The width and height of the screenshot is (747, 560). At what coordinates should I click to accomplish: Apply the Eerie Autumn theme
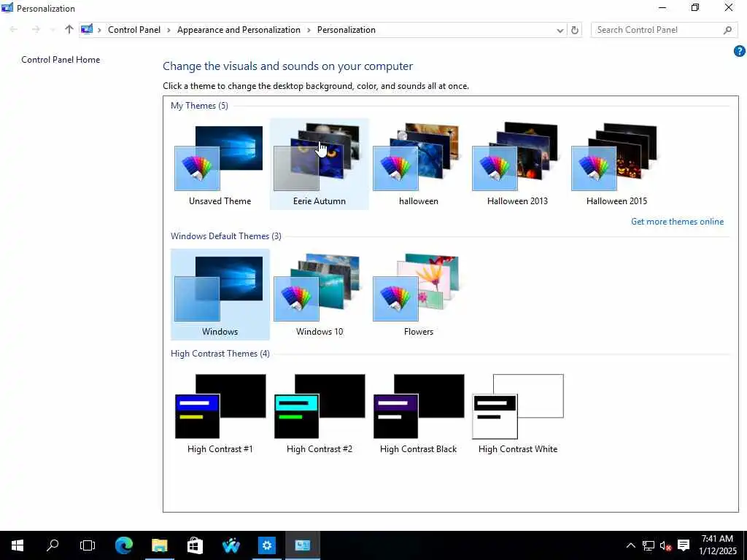click(320, 164)
